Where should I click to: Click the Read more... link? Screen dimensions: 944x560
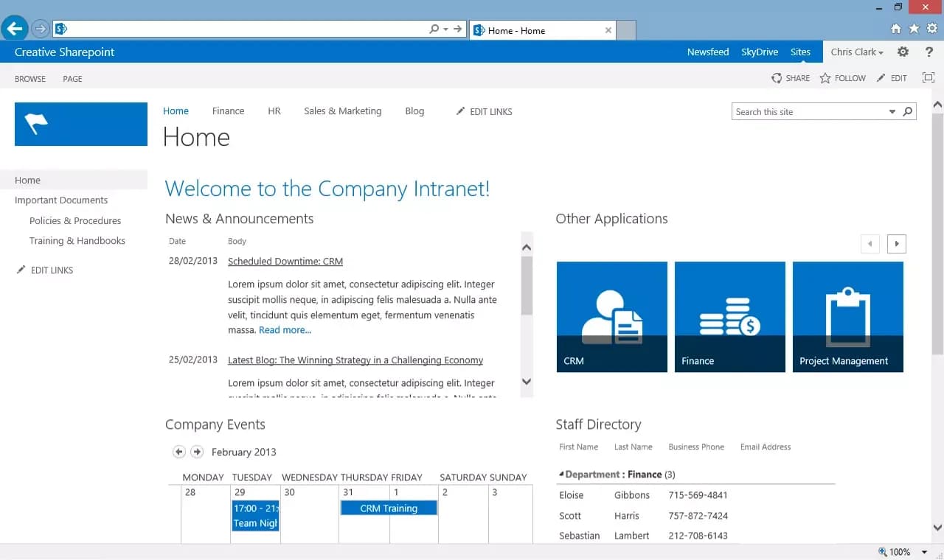[x=285, y=329]
